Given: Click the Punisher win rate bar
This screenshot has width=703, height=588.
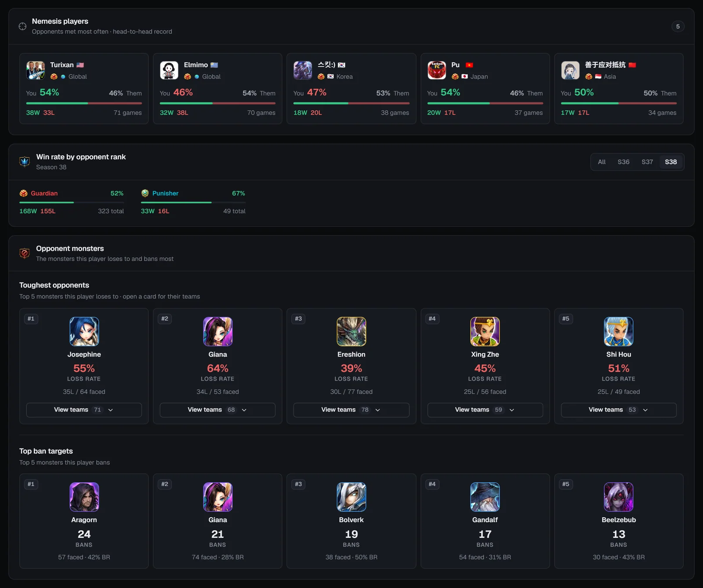Looking at the screenshot, I should click(x=193, y=202).
